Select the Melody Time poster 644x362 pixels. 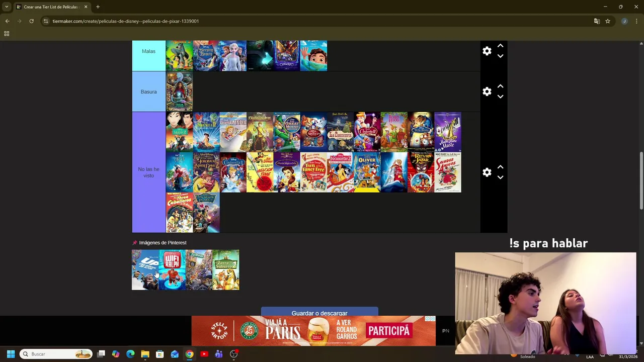(260, 172)
